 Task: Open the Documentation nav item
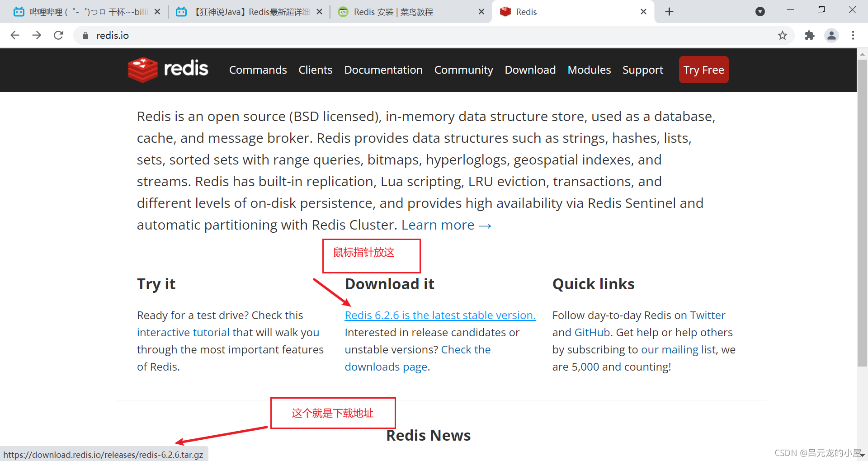383,70
